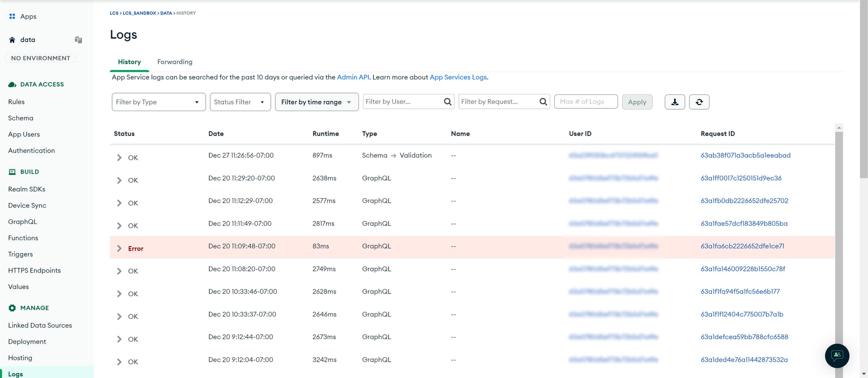868x378 pixels.
Task: Expand the Schema Validation log row
Action: point(119,158)
